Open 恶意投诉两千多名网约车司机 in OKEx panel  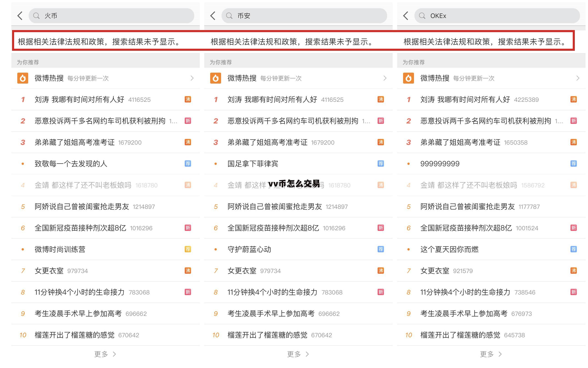(x=486, y=121)
